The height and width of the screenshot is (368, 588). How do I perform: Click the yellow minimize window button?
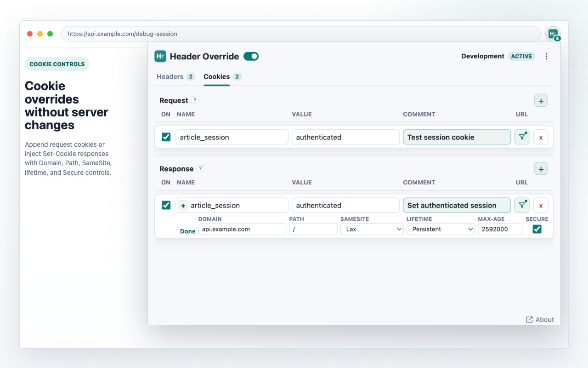pyautogui.click(x=40, y=34)
